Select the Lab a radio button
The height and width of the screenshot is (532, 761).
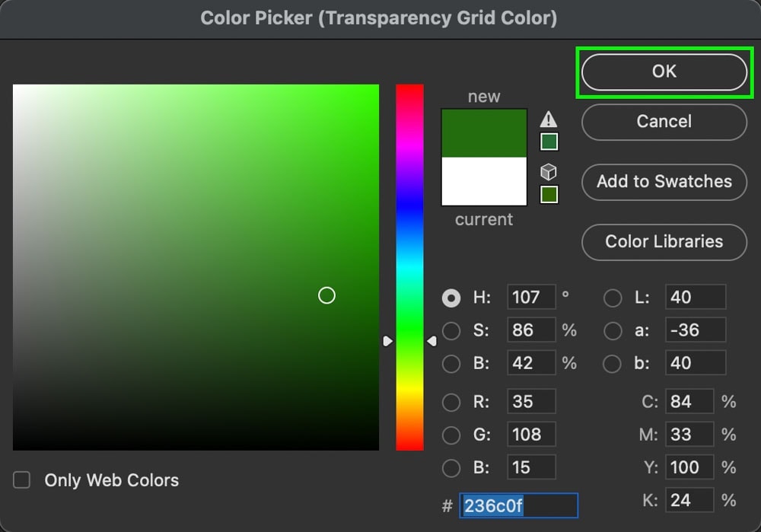point(613,331)
